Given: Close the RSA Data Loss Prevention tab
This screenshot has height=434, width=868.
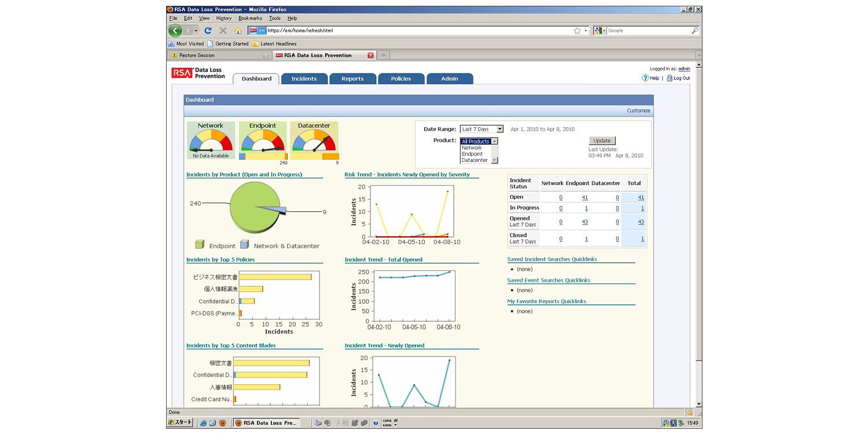Looking at the screenshot, I should pyautogui.click(x=371, y=56).
